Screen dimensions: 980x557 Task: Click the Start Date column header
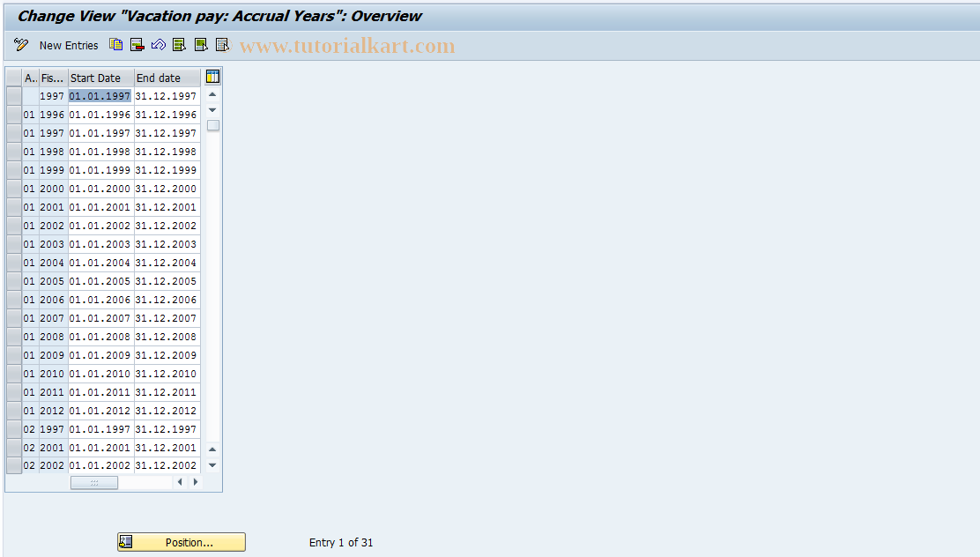[101, 78]
